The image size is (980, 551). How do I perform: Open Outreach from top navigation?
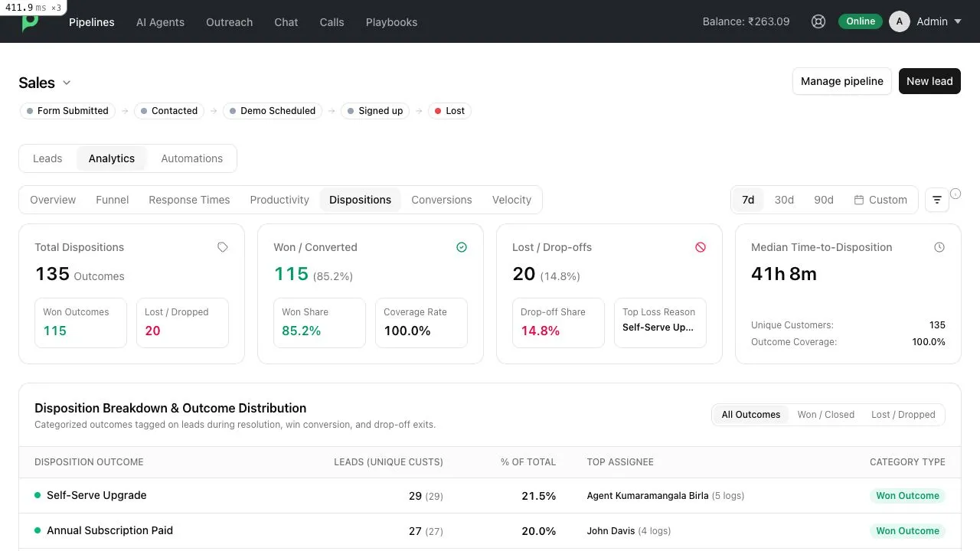230,22
